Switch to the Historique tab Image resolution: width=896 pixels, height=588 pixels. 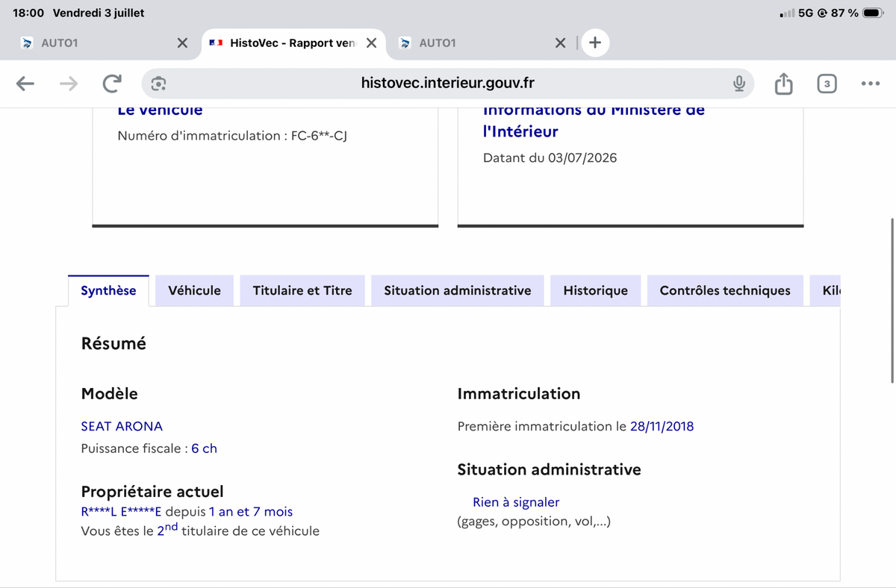[x=596, y=290]
